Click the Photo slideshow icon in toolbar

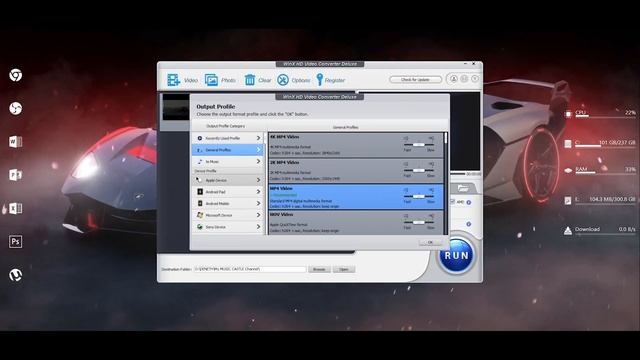[211, 80]
